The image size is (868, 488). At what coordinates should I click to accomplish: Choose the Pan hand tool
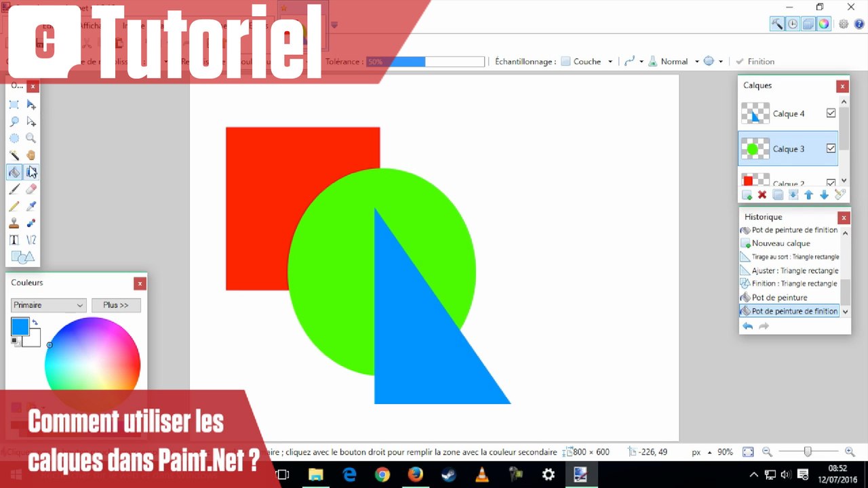click(31, 155)
